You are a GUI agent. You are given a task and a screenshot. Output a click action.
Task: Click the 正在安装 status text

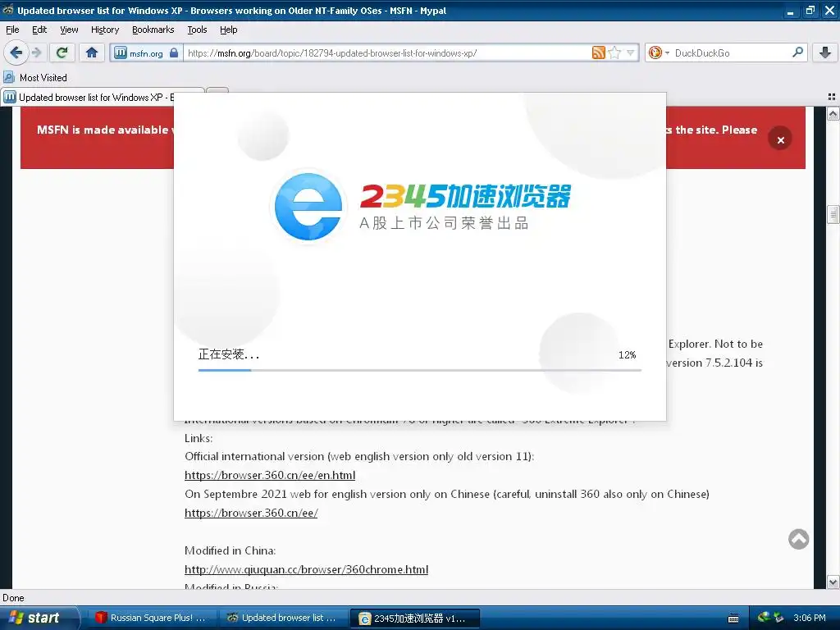[229, 354]
